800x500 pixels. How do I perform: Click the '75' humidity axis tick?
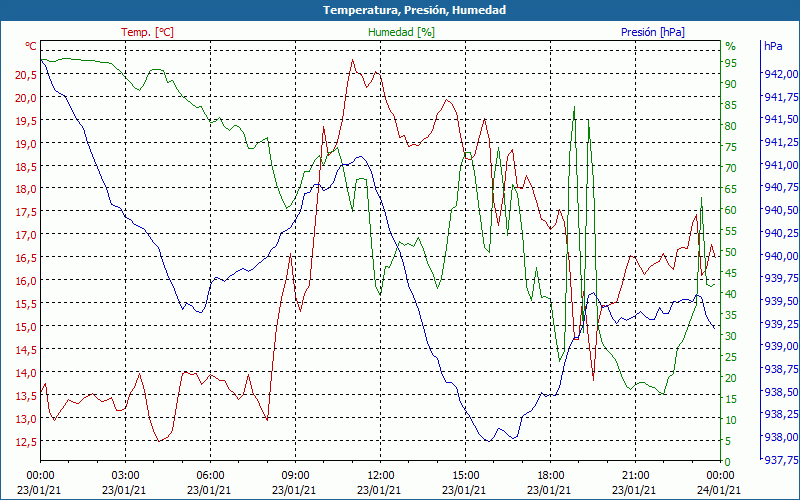pos(731,147)
